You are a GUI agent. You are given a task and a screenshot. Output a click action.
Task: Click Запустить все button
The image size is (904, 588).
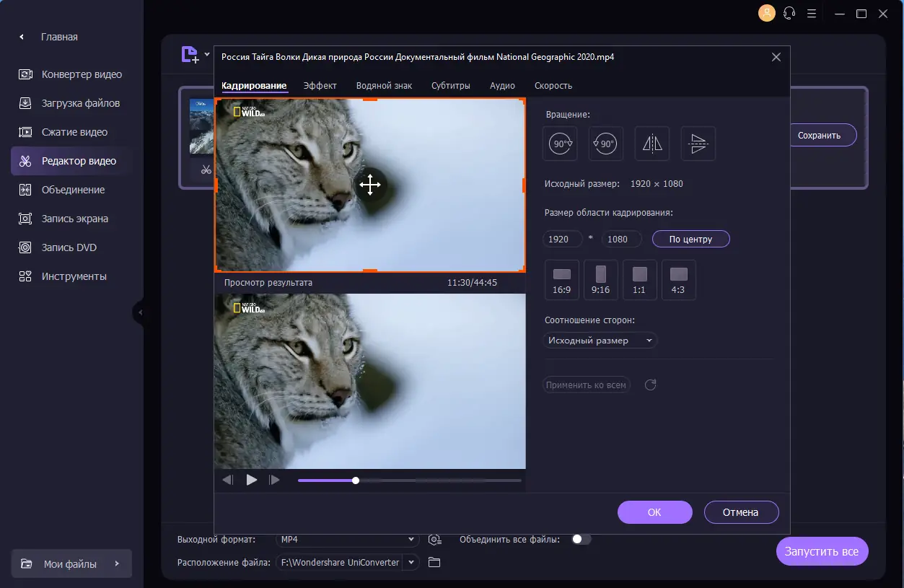(x=822, y=551)
